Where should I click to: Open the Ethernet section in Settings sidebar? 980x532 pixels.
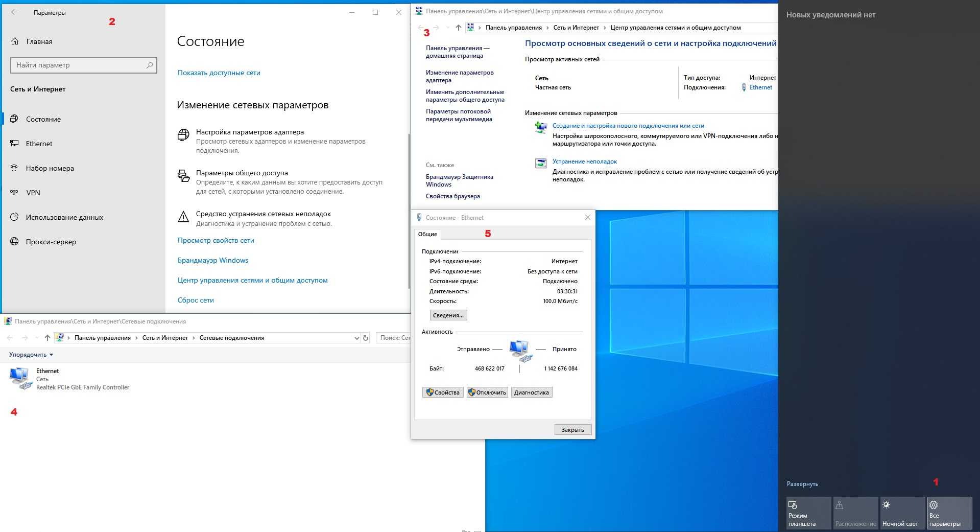39,144
